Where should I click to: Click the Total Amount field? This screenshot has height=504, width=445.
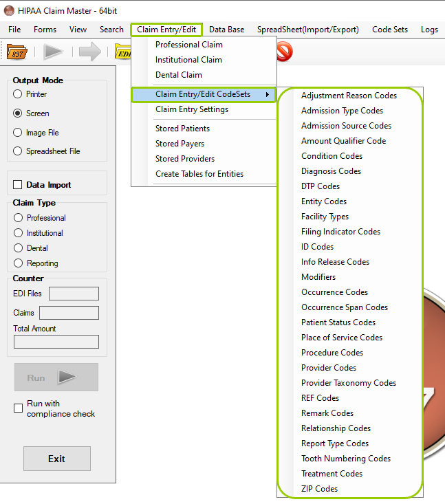click(56, 342)
